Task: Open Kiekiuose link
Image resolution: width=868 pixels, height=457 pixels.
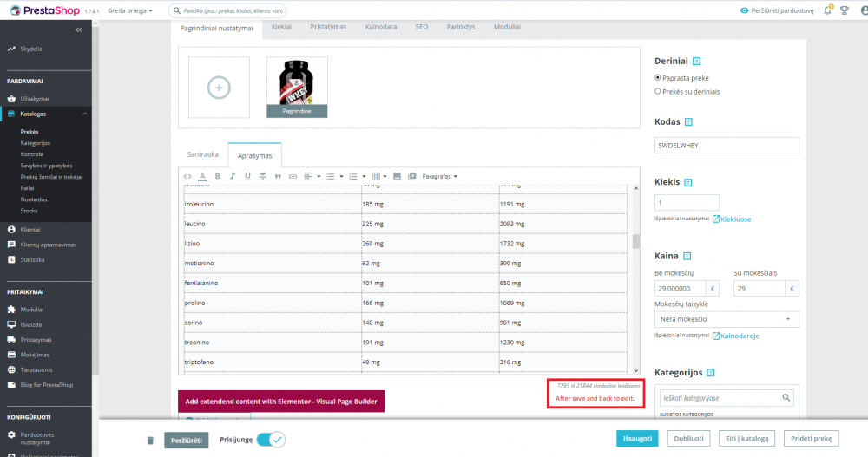Action: pyautogui.click(x=731, y=219)
